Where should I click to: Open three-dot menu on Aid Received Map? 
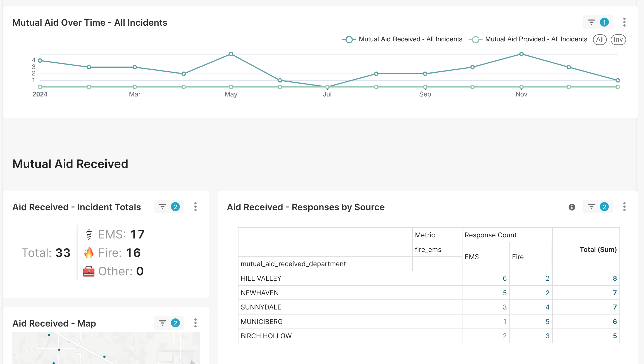[x=195, y=323]
